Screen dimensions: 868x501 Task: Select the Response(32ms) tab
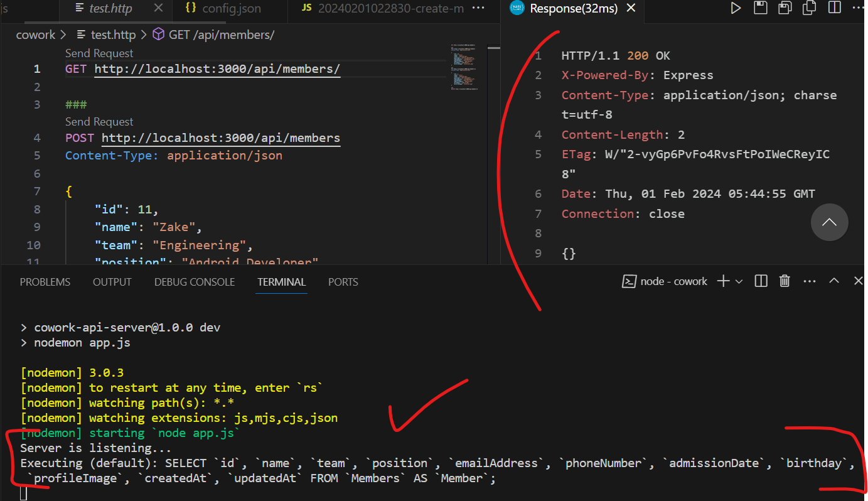coord(574,8)
